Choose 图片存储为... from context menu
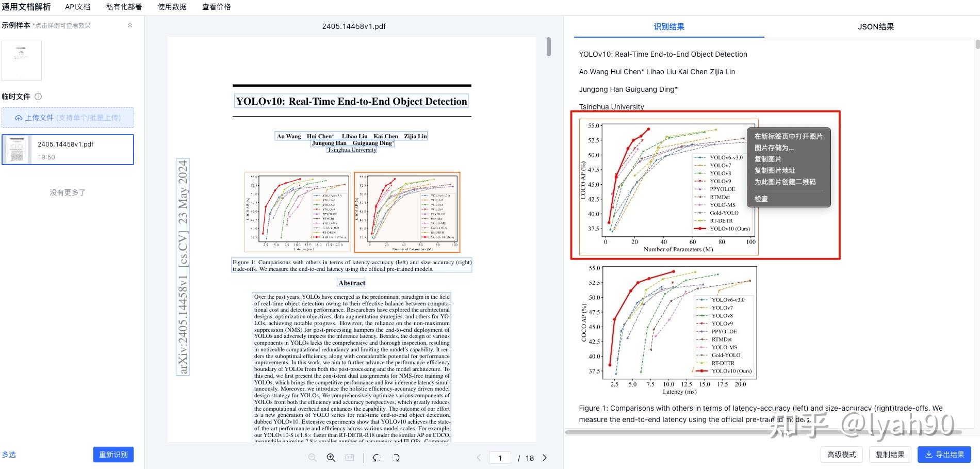980x469 pixels. 789,148
